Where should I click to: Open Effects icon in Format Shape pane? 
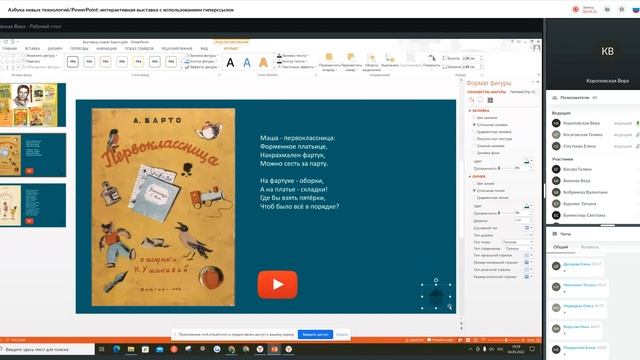click(480, 100)
